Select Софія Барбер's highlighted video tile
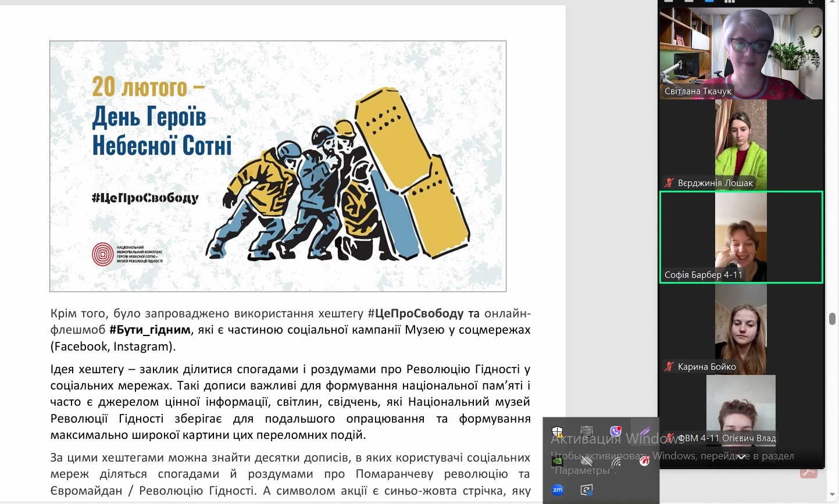This screenshot has width=839, height=504. pos(741,237)
